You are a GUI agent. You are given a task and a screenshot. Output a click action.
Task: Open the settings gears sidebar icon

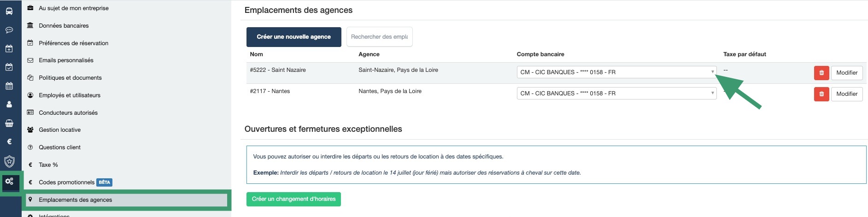pyautogui.click(x=9, y=182)
